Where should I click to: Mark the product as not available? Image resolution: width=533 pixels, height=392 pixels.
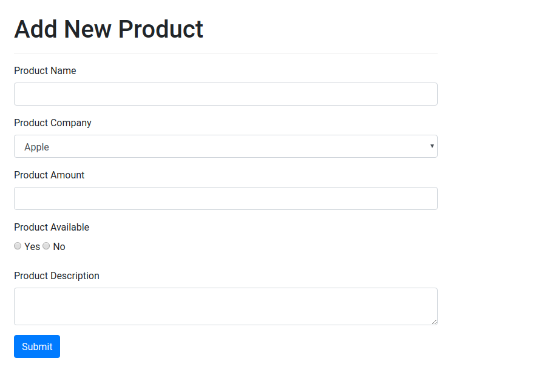pyautogui.click(x=46, y=246)
